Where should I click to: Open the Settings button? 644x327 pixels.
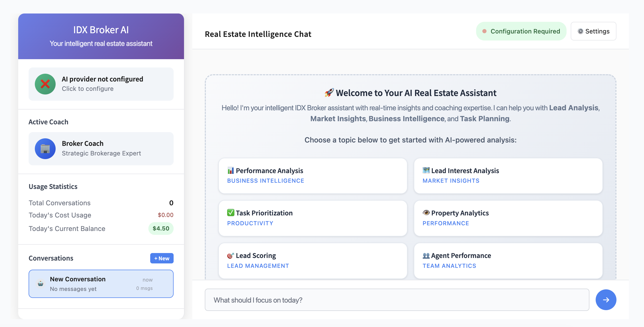click(593, 31)
